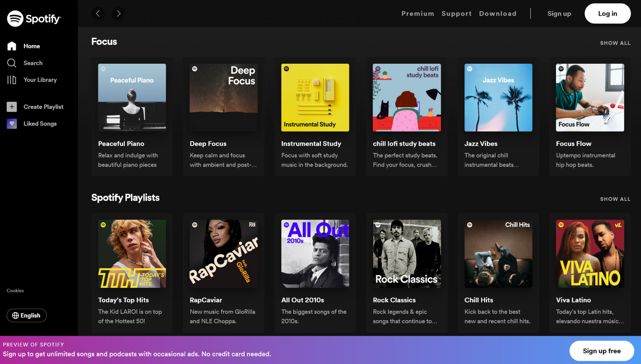Open Chill Hits cover art
641x364 pixels.
[498, 254]
